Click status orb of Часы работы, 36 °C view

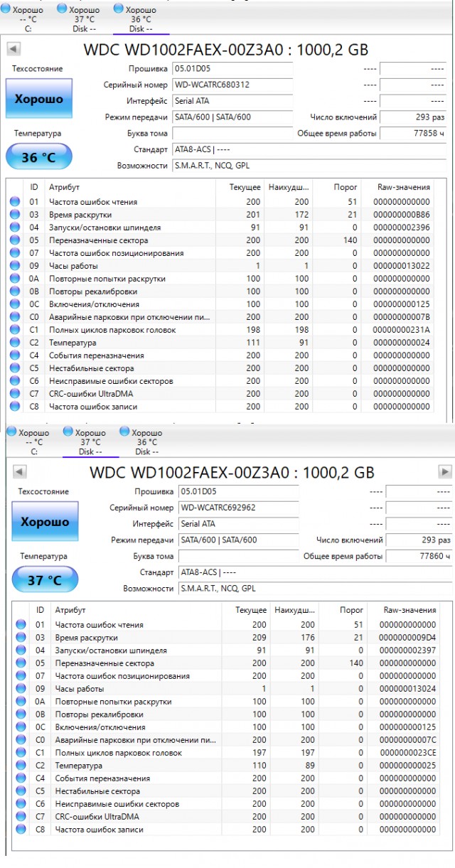(14, 266)
